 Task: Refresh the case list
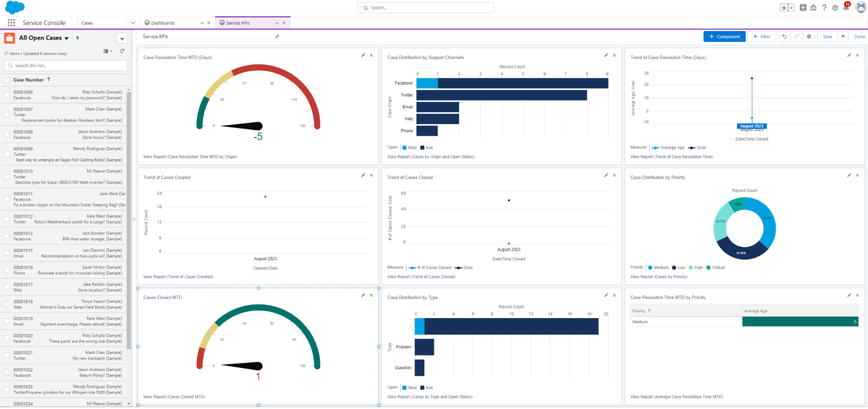[122, 51]
